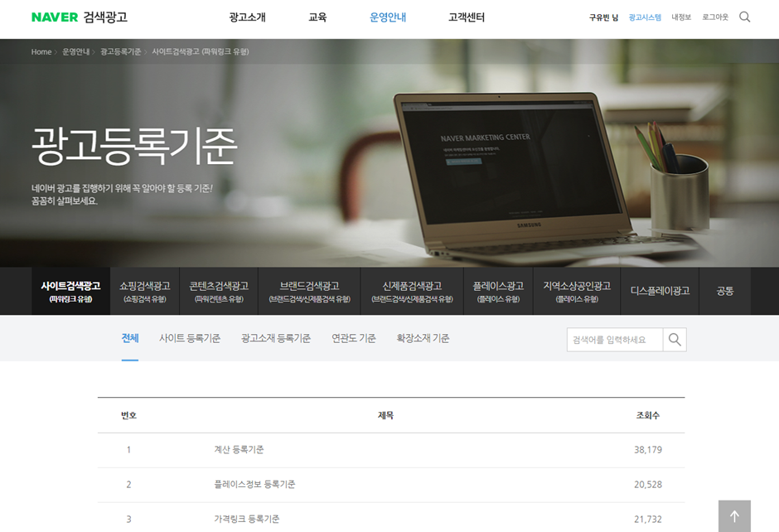Screen dimensions: 779x532
Task: Click the NAVER 검색광고 logo
Action: pyautogui.click(x=80, y=17)
